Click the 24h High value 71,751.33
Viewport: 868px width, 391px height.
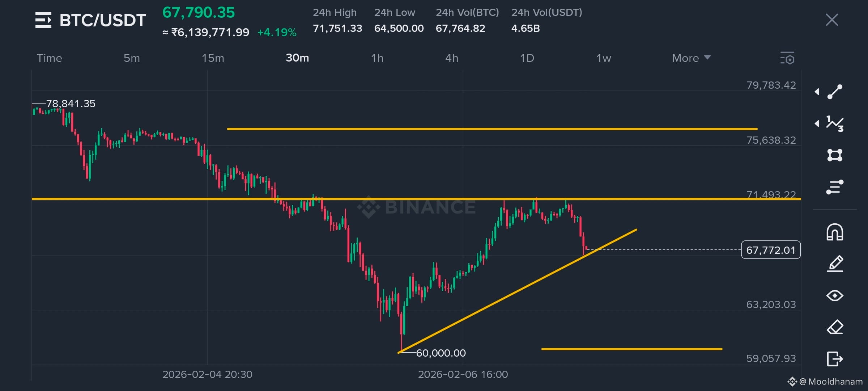337,28
